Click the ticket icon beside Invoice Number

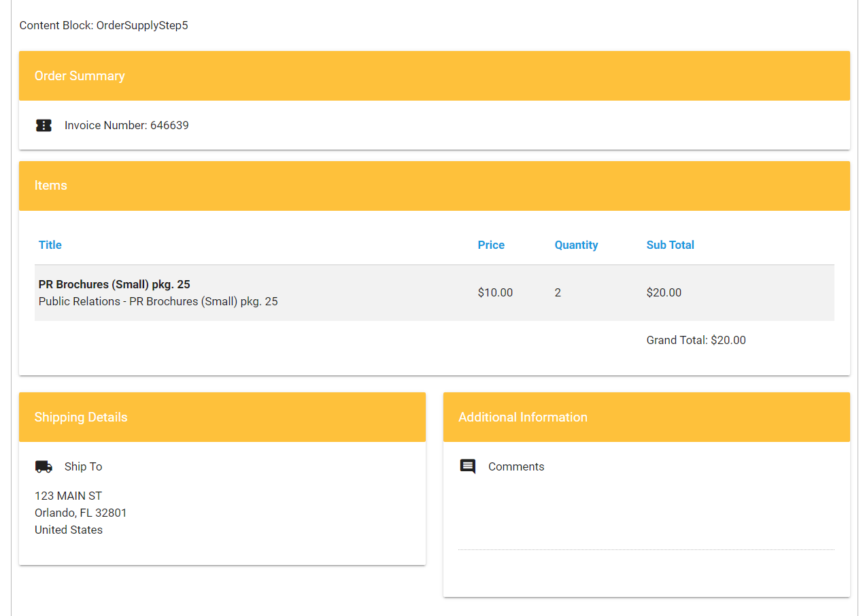coord(44,125)
